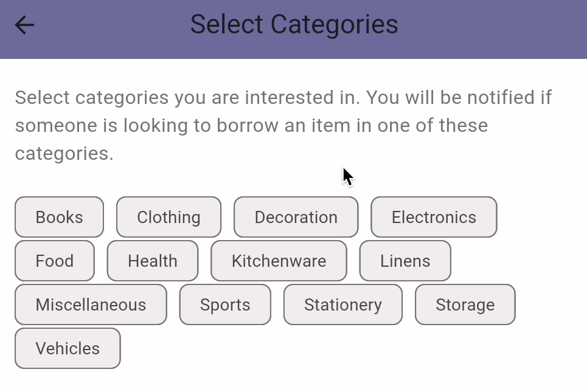Toggle the Decoration category chip

click(x=296, y=217)
